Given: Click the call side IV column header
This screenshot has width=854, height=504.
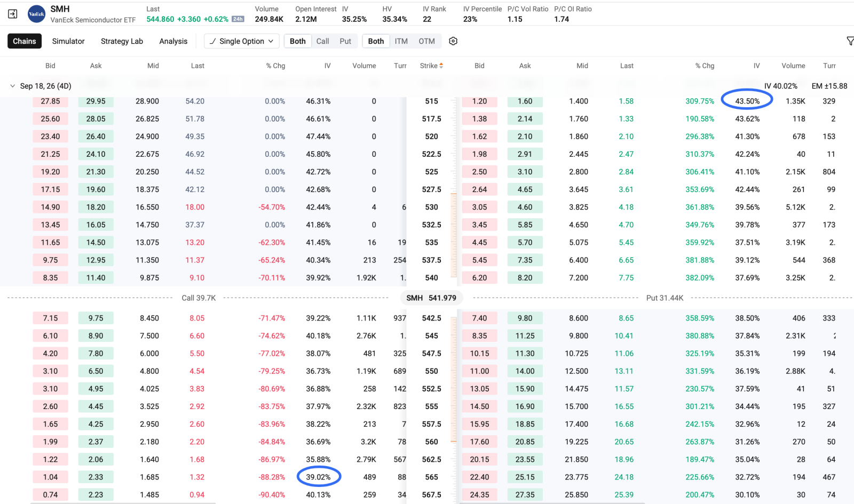Looking at the screenshot, I should point(327,66).
